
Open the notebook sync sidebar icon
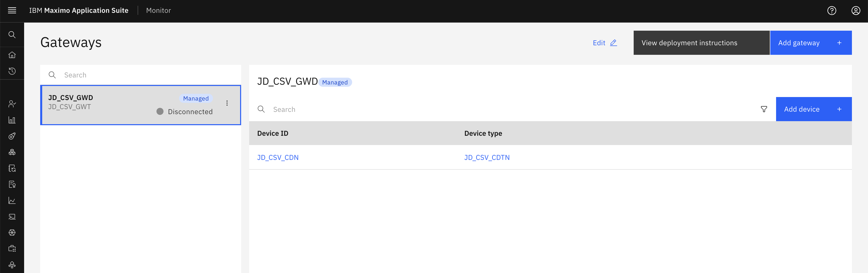pyautogui.click(x=12, y=168)
